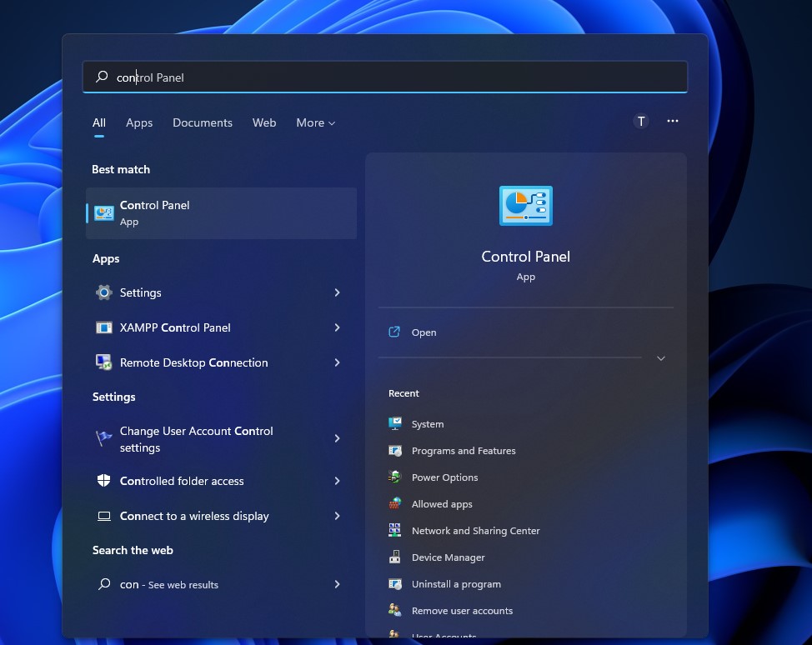Click the search magnifier icon in search box
This screenshot has width=812, height=645.
pyautogui.click(x=102, y=77)
